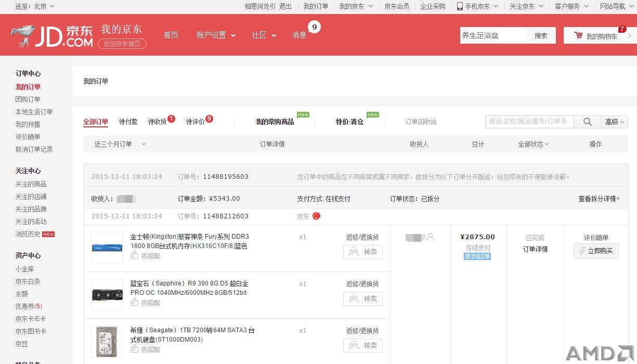Click 转卖 for the Kingston memory item

point(363,252)
